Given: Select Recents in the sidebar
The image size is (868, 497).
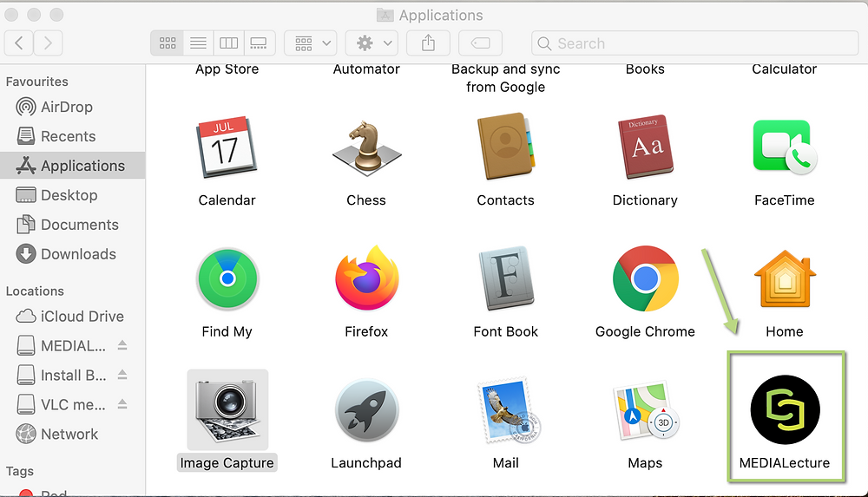Looking at the screenshot, I should tap(73, 136).
